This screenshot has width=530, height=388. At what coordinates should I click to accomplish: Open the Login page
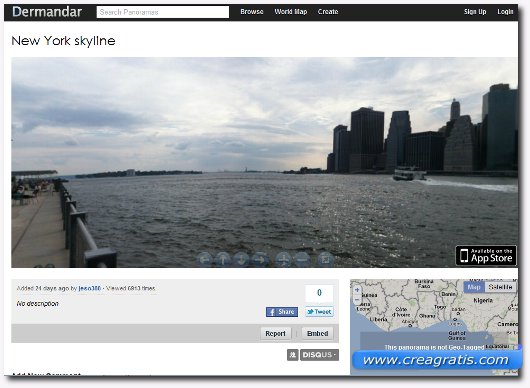[505, 12]
